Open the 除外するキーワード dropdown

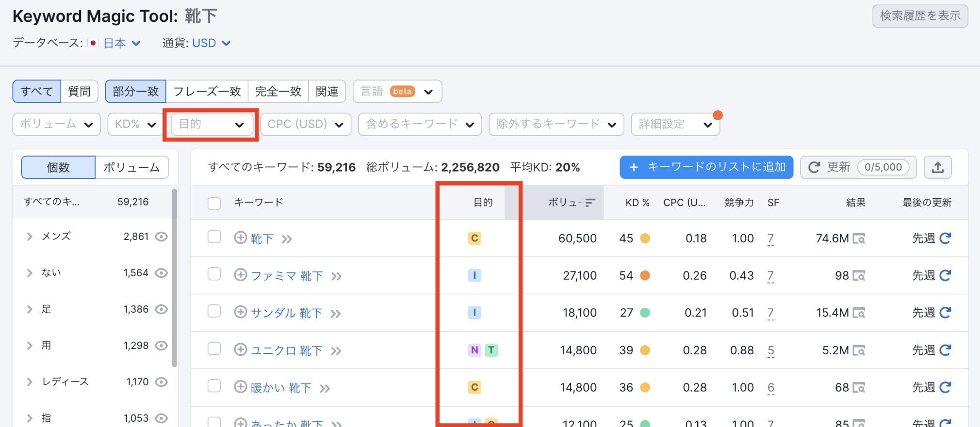tap(556, 125)
